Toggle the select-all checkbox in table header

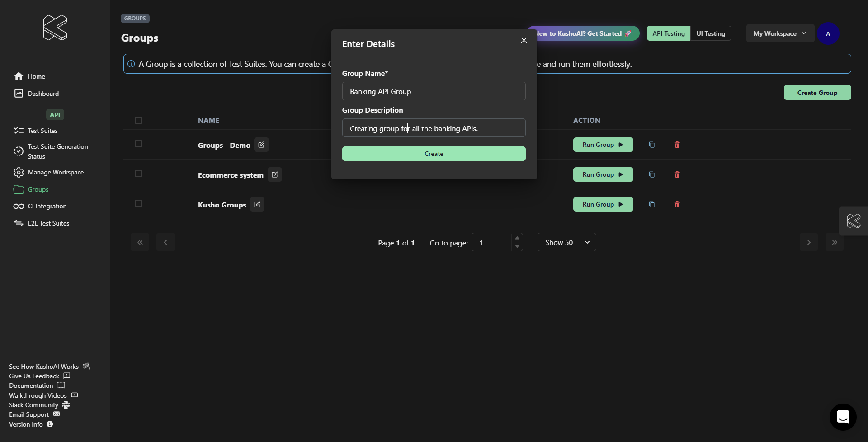tap(138, 120)
